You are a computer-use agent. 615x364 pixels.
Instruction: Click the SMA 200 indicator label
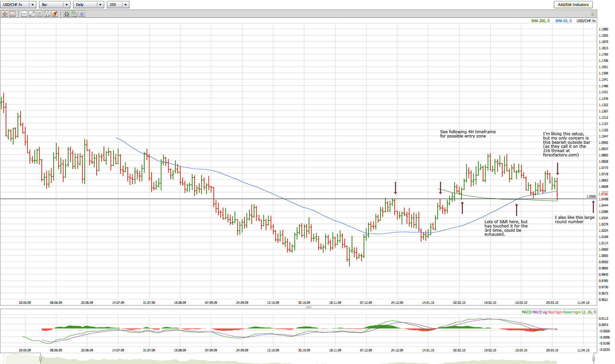540,21
